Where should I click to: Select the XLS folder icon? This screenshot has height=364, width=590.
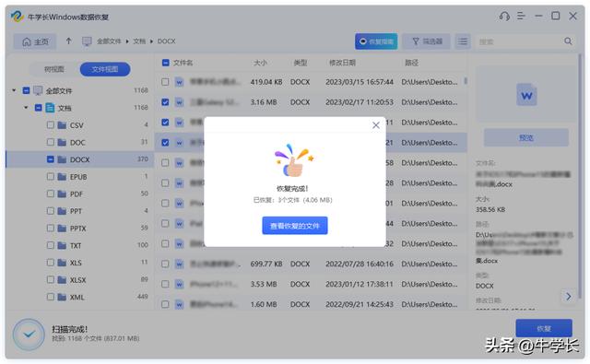point(62,263)
